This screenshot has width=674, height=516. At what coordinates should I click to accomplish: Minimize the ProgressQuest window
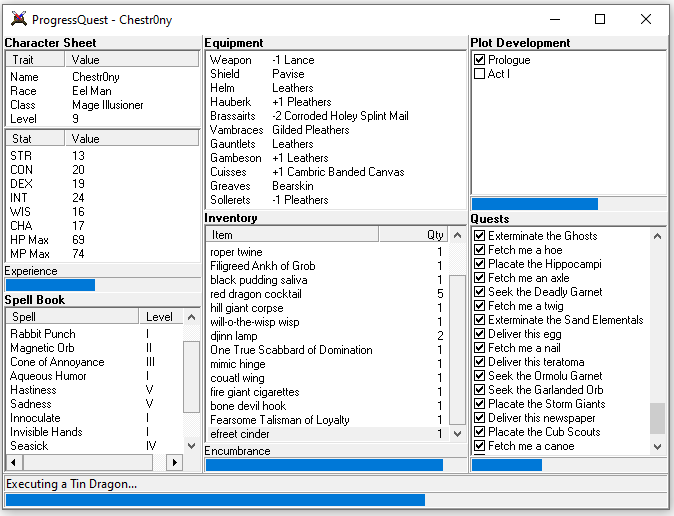pyautogui.click(x=555, y=19)
